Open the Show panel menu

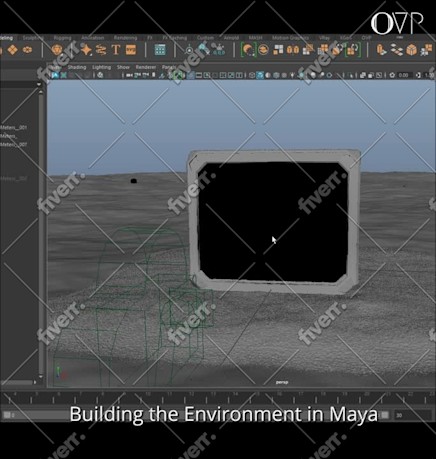coord(123,67)
